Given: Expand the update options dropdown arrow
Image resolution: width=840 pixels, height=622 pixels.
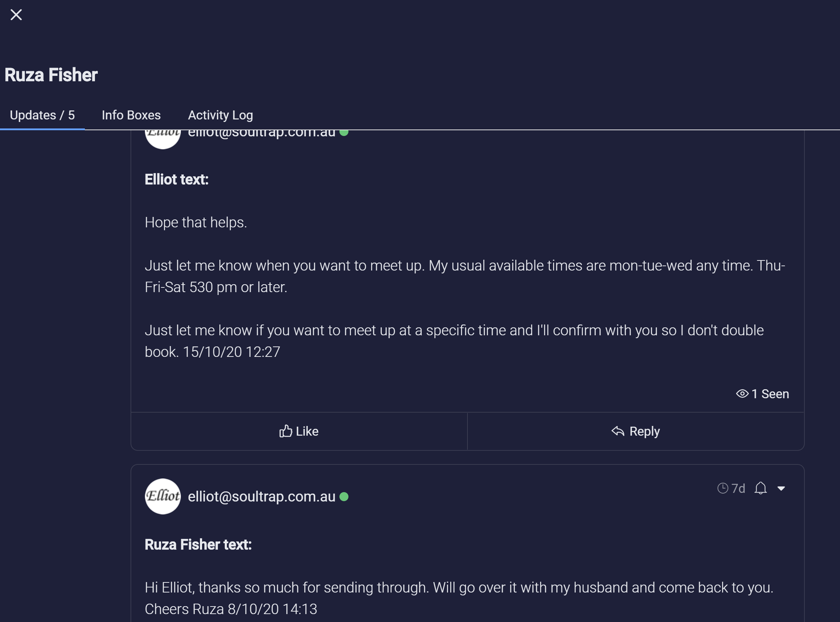Looking at the screenshot, I should pos(781,489).
